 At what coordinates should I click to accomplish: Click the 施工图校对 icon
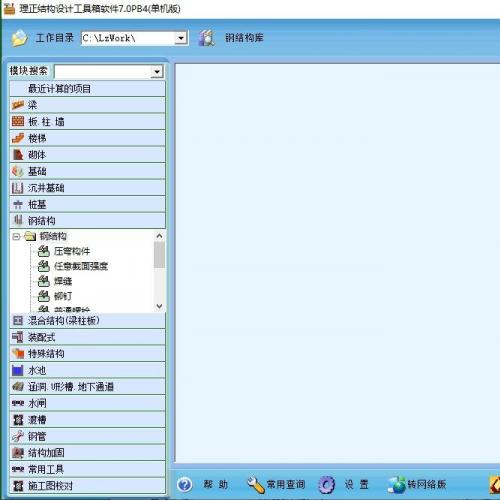click(18, 486)
